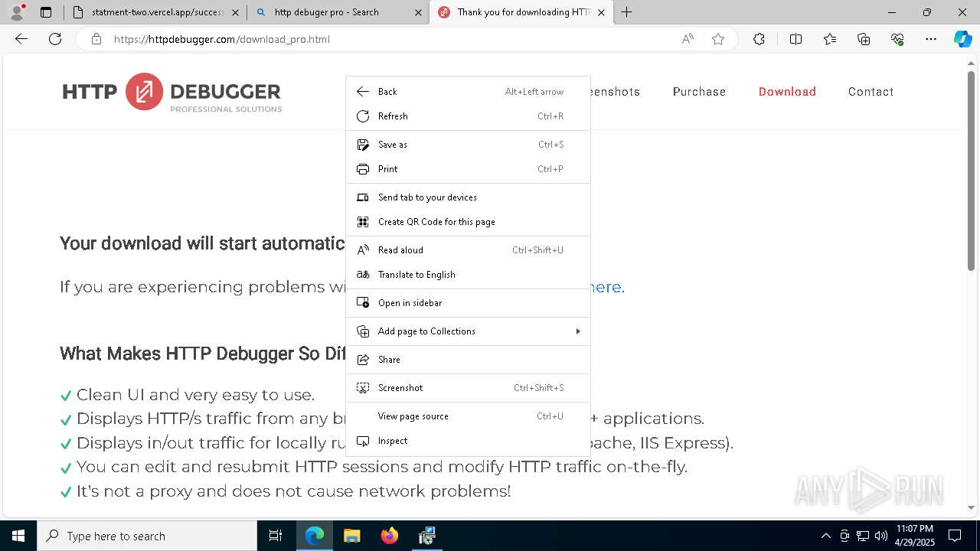Switch to statment-two.vercel.app tab
The height and width of the screenshot is (551, 980).
(x=155, y=12)
